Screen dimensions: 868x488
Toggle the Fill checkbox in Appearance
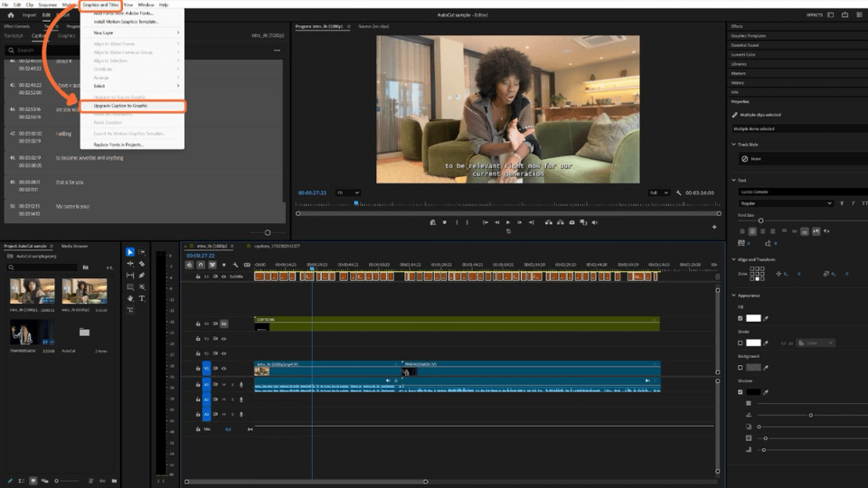741,318
